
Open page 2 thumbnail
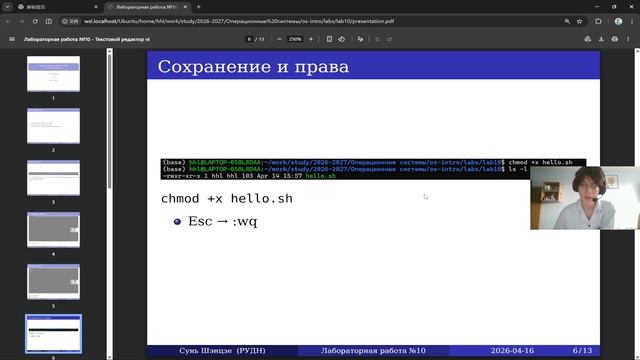[x=53, y=126]
